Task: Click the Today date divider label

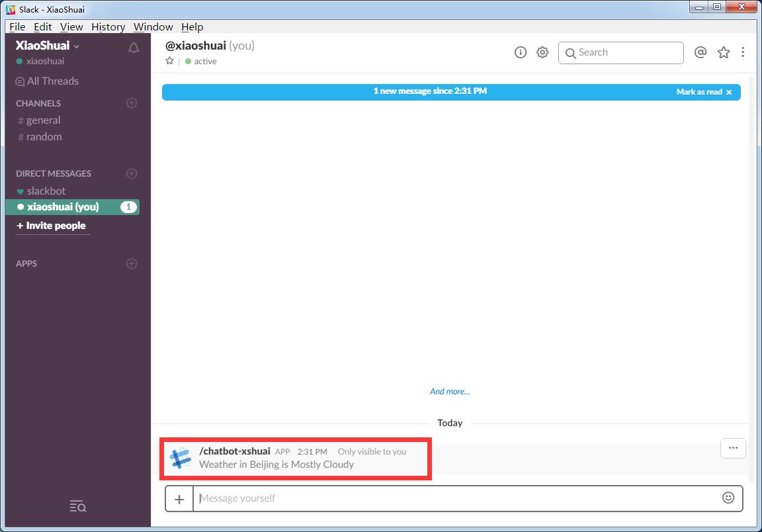Action: 450,423
